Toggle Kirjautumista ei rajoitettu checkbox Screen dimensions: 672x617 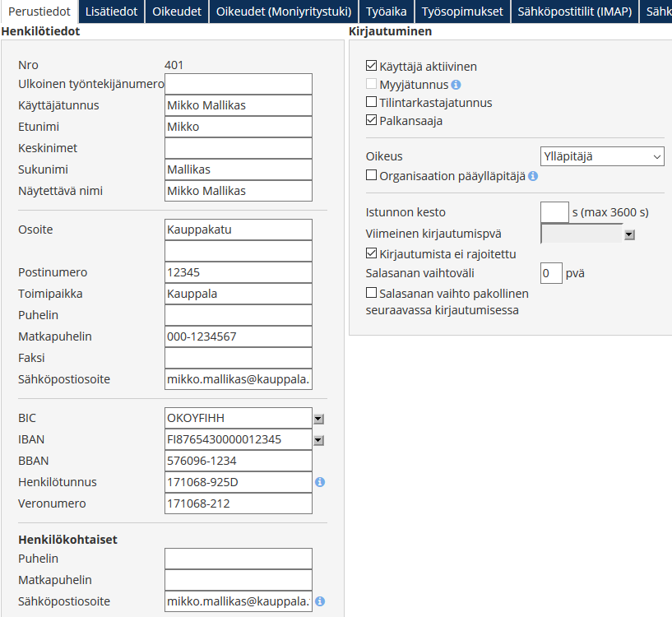tap(372, 253)
